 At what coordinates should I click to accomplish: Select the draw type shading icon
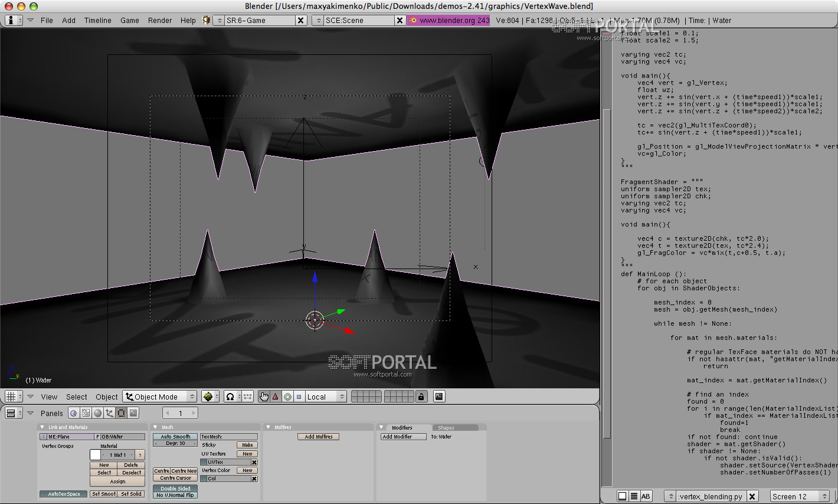(210, 397)
